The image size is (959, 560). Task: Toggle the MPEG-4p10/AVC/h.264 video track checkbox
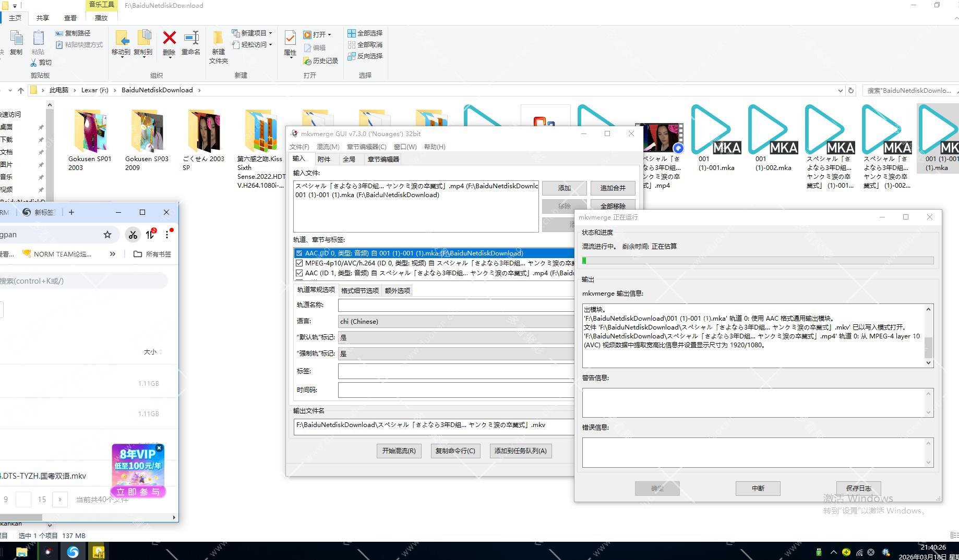(299, 263)
